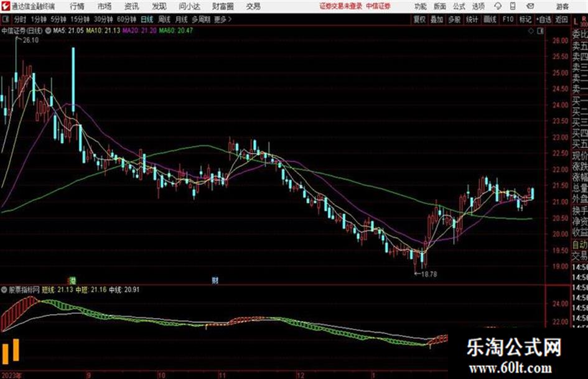Click the blue 财 event marker
Screen dimensions: 588x379
(x=215, y=280)
